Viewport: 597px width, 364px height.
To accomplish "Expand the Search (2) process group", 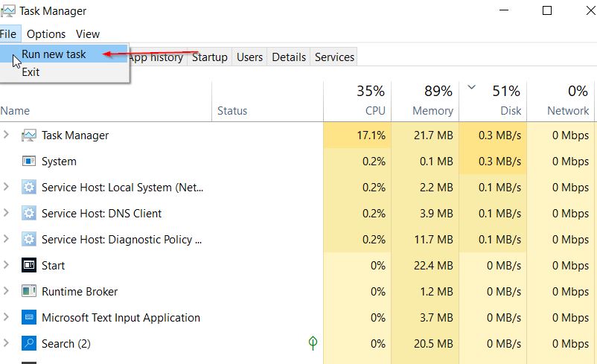I will coord(6,342).
